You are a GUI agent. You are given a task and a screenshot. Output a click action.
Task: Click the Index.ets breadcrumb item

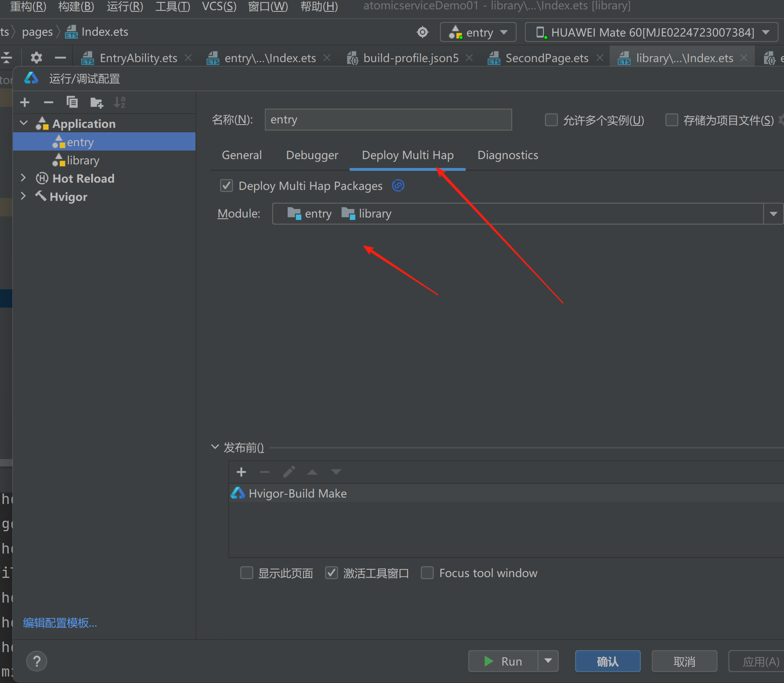coord(97,32)
